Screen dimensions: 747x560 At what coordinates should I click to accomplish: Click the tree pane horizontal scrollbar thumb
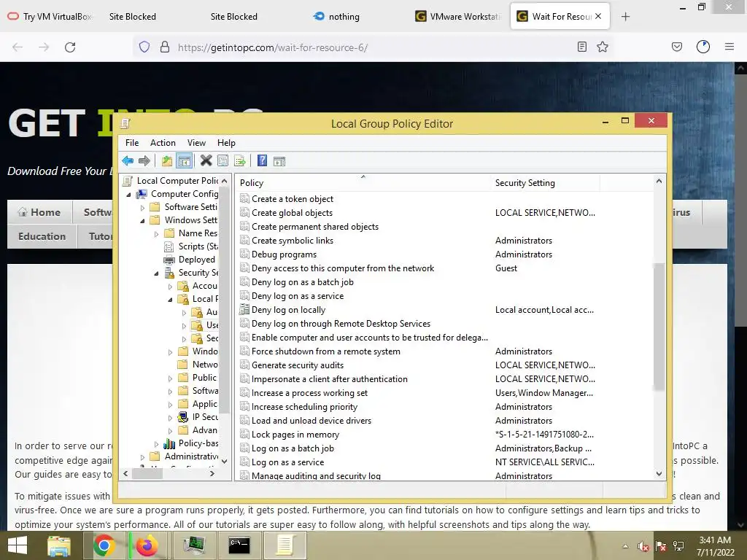[x=147, y=474]
